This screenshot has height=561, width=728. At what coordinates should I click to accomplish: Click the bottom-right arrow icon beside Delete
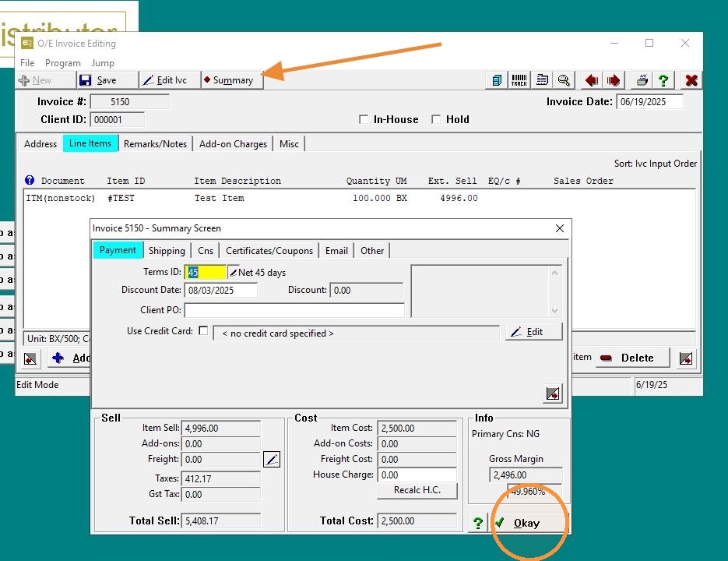(x=686, y=358)
